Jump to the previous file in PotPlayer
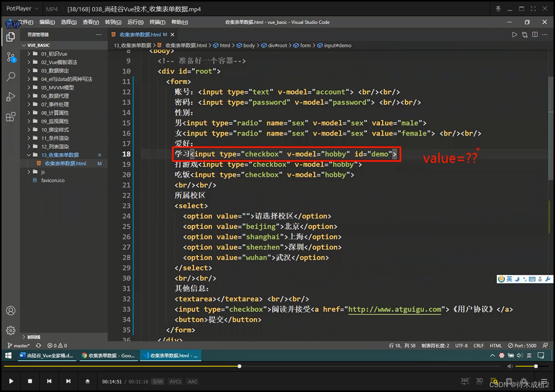This screenshot has height=392, width=555. tap(49, 381)
